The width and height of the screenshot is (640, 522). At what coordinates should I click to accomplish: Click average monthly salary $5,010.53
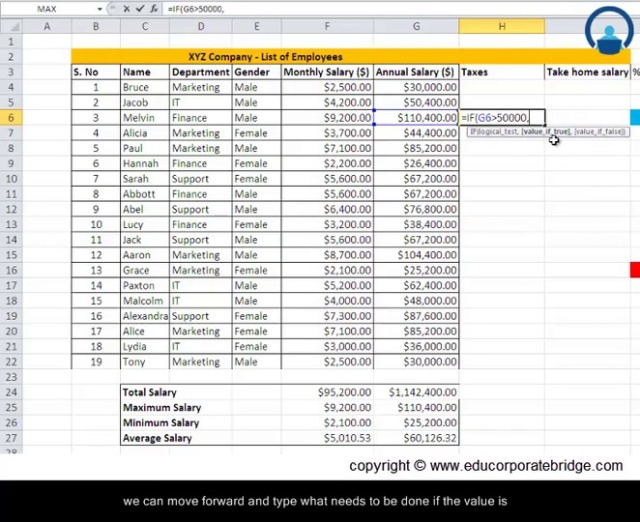coord(327,438)
